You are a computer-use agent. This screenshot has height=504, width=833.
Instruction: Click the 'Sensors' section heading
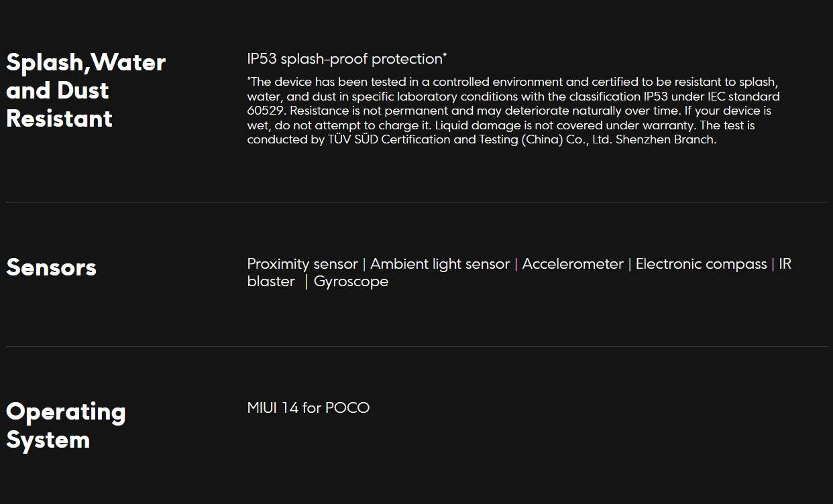click(x=51, y=267)
